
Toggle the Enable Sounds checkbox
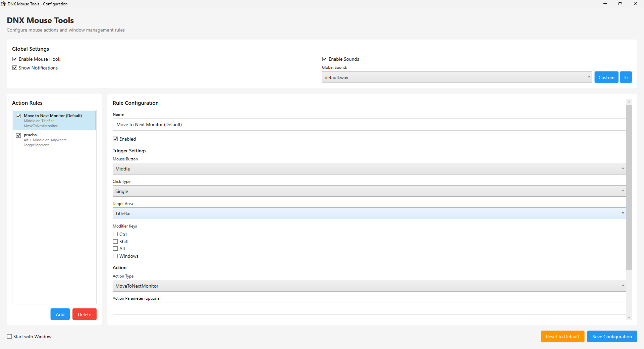325,59
